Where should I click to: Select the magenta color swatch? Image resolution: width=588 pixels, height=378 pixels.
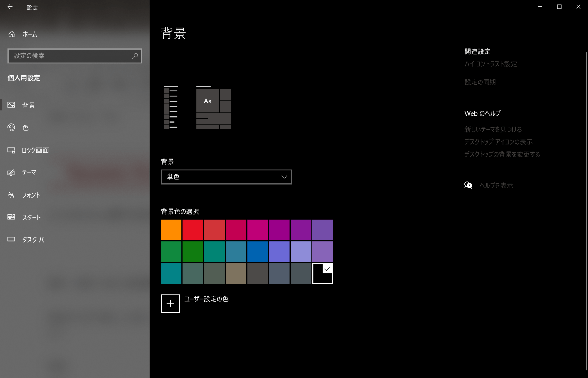coord(258,230)
